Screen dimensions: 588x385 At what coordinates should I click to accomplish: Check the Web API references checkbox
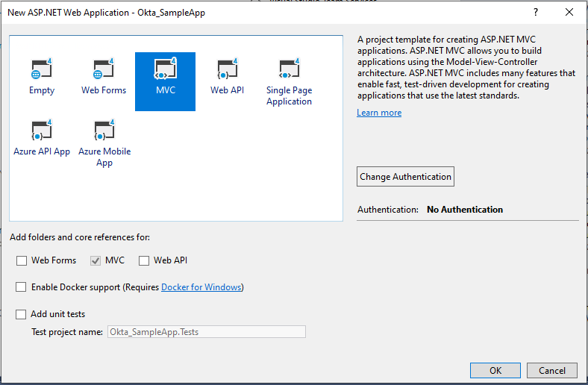(144, 260)
